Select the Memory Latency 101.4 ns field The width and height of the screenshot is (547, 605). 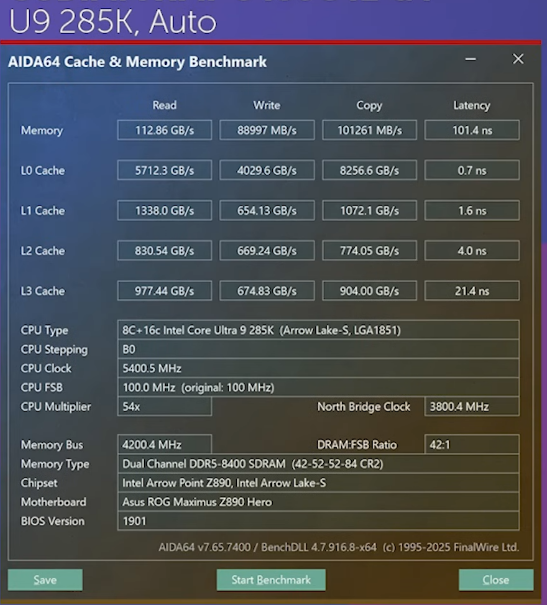click(472, 130)
